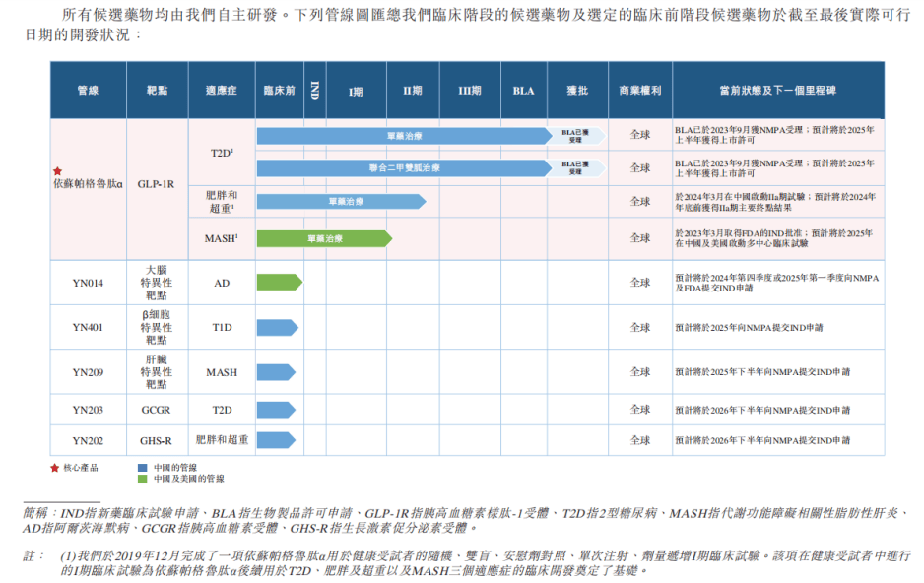Screen dimensions: 924x583
Task: Select the 當前狀態及下一個里程碑 column header
Action: click(778, 90)
